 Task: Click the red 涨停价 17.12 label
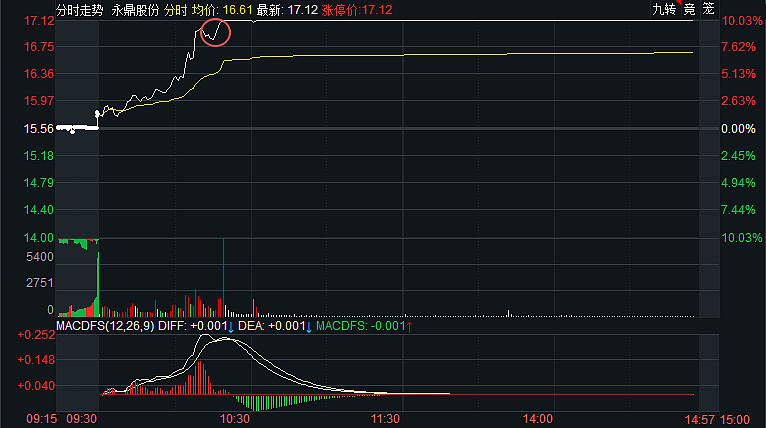coord(357,9)
